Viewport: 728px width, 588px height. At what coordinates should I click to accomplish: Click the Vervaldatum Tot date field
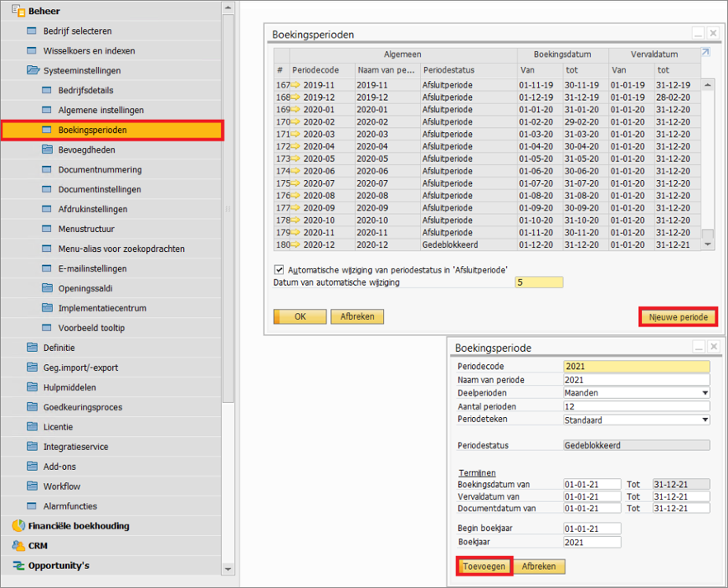(681, 496)
